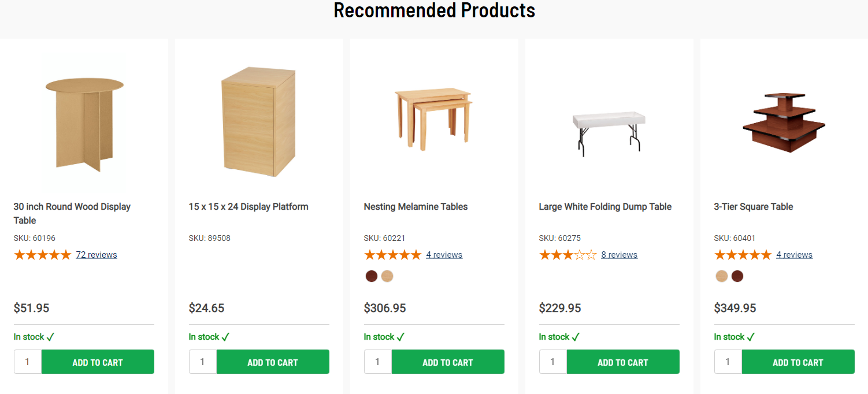
Task: Focus the quantity box for Display Platform
Action: tap(203, 362)
